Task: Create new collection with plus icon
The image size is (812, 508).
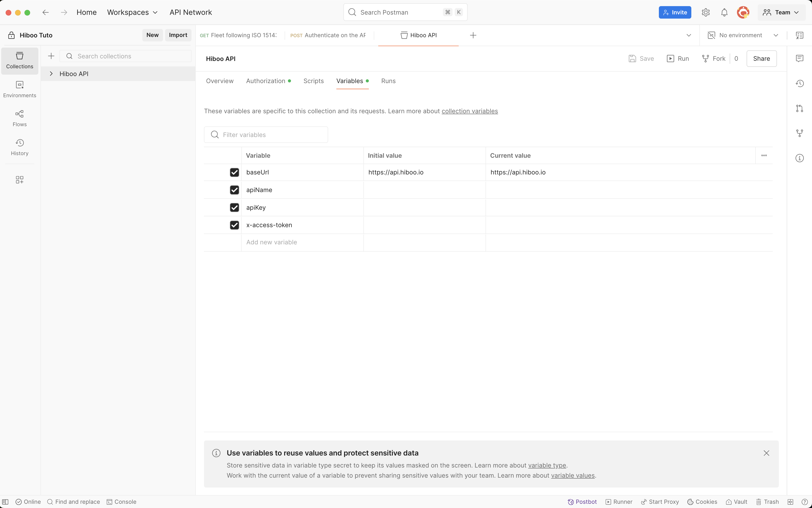Action: pos(51,56)
